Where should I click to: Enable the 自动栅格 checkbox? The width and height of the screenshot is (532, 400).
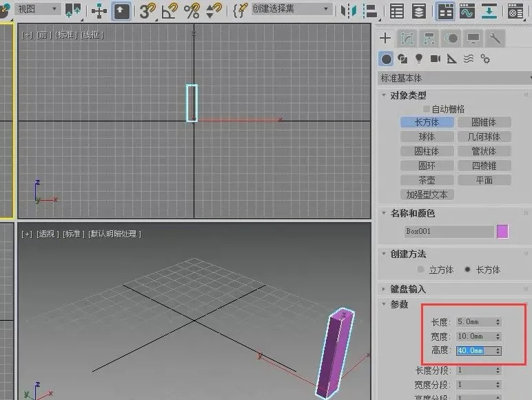tap(427, 109)
